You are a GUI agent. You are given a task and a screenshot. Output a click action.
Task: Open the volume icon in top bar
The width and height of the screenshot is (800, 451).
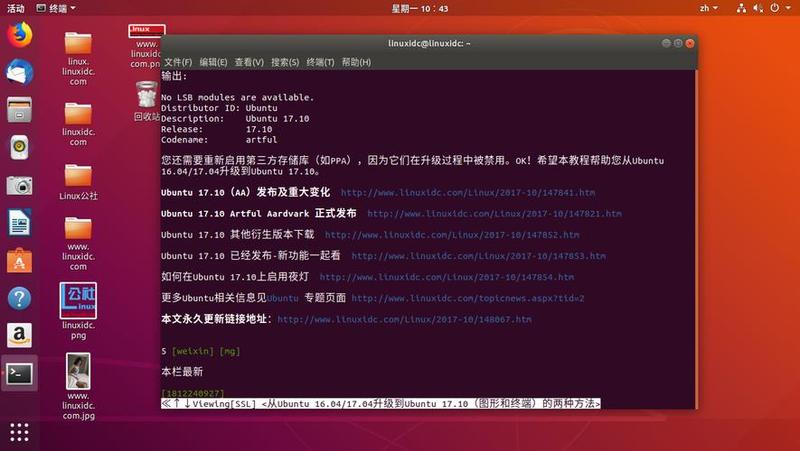coord(758,8)
